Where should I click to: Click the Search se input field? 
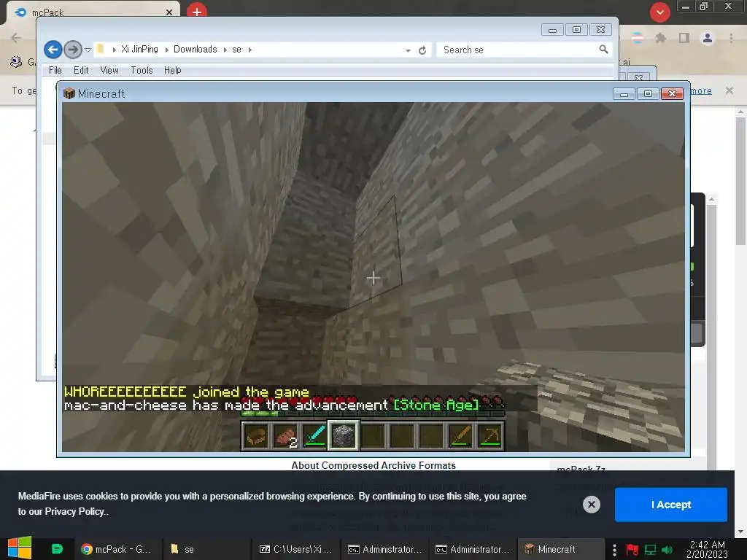[x=517, y=50]
